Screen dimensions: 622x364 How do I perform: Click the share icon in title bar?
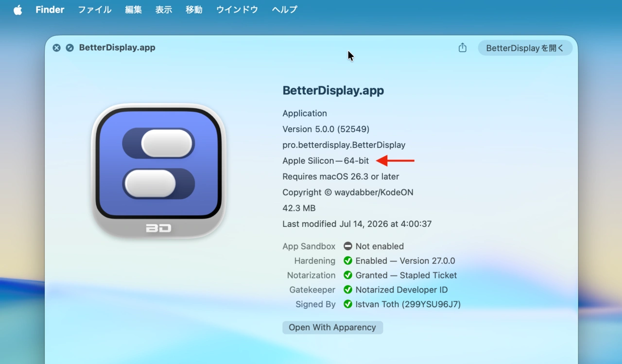[463, 48]
